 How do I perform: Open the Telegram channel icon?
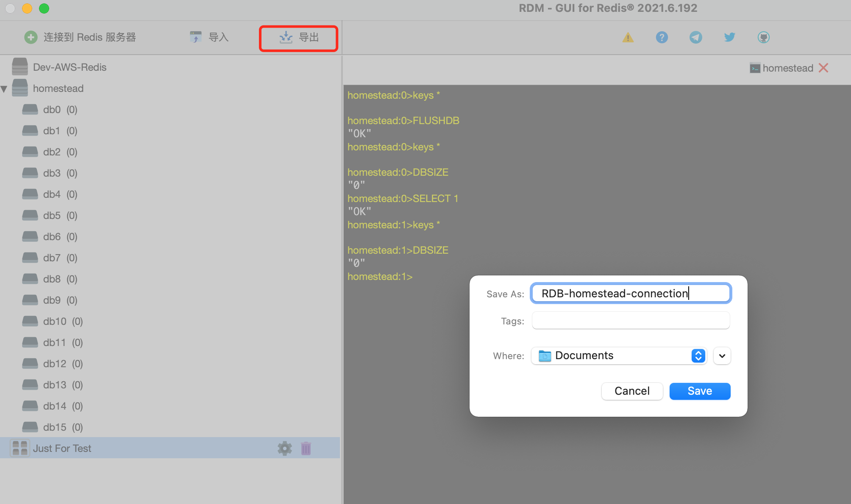pos(695,37)
